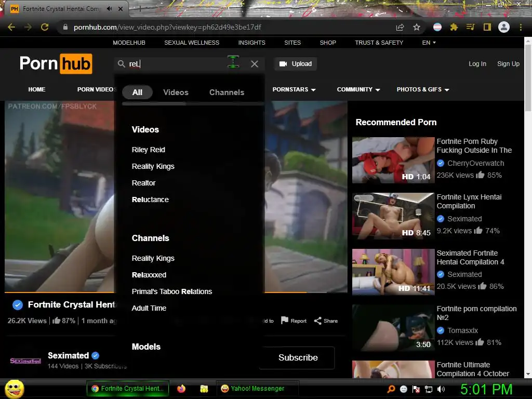Open the smiley start button on taskbar
The width and height of the screenshot is (532, 399).
[14, 389]
